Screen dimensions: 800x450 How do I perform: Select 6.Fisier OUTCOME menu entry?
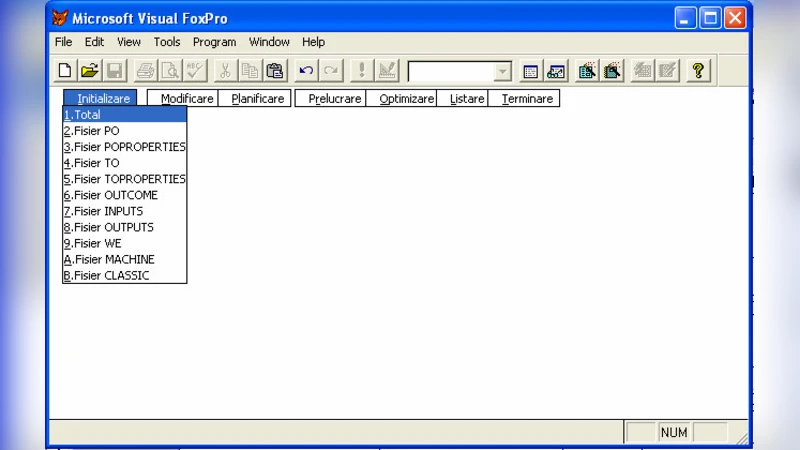[x=124, y=195]
